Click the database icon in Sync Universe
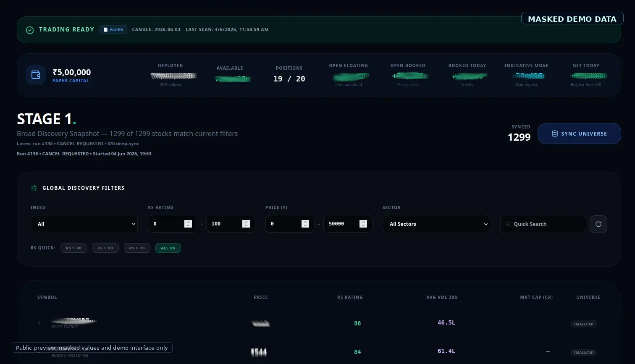The width and height of the screenshot is (635, 364). tap(554, 134)
